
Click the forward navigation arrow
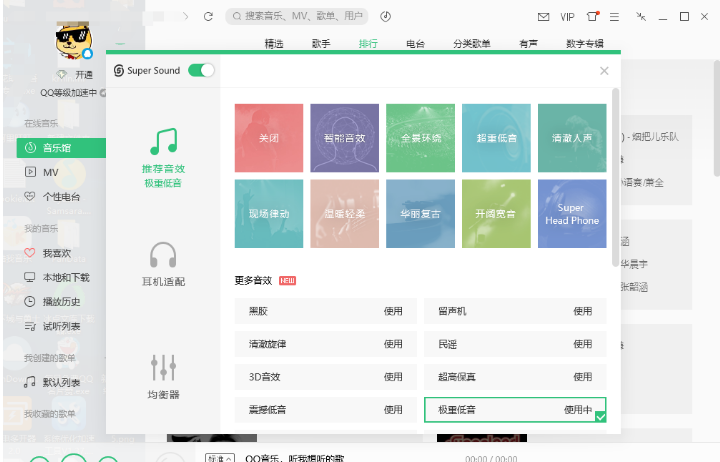pos(186,17)
